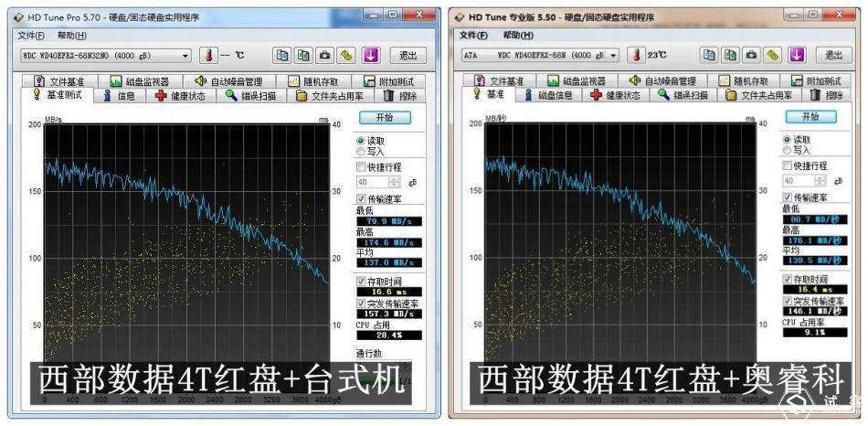This screenshot has width=868, height=426.
Task: Open 擦除 tab in right window
Action: pyautogui.click(x=827, y=95)
